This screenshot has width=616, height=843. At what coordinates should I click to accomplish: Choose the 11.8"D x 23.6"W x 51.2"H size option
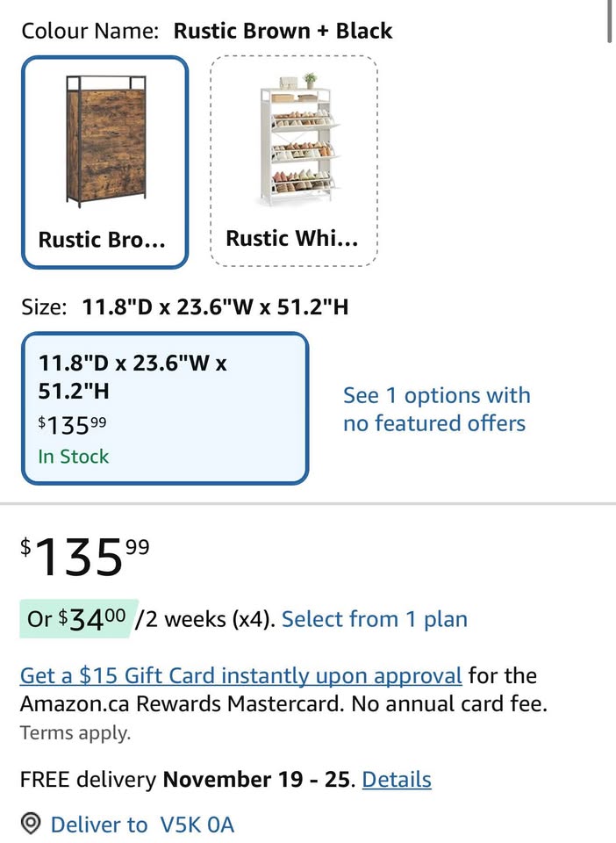click(x=165, y=408)
